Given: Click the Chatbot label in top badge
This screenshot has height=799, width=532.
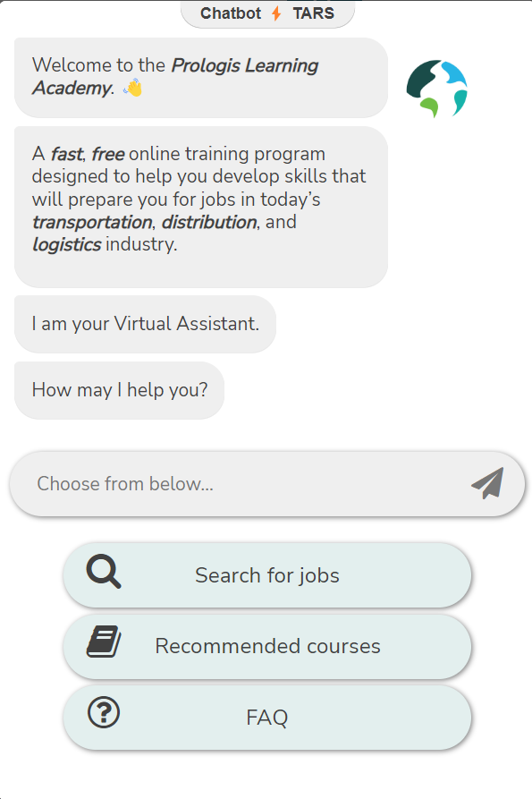Looking at the screenshot, I should [x=231, y=13].
